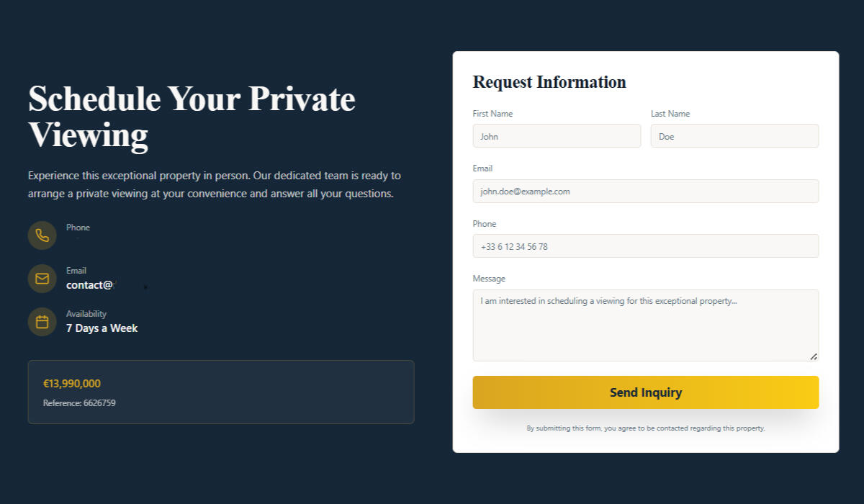Click the First Name field label
Screen dimensions: 864x504
pyautogui.click(x=492, y=114)
